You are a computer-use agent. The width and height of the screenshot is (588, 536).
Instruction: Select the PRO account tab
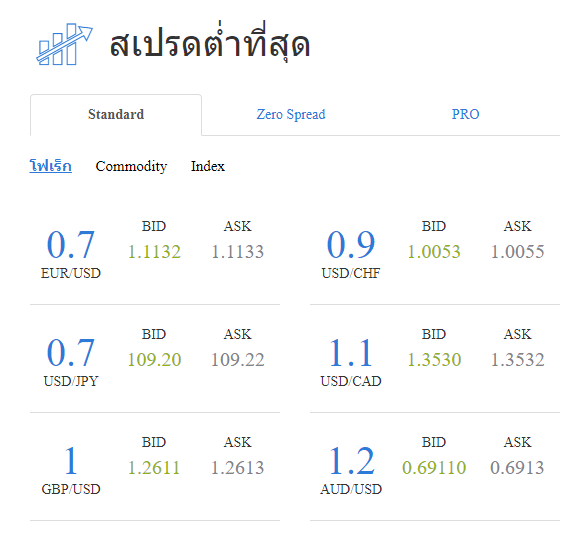[x=465, y=114]
